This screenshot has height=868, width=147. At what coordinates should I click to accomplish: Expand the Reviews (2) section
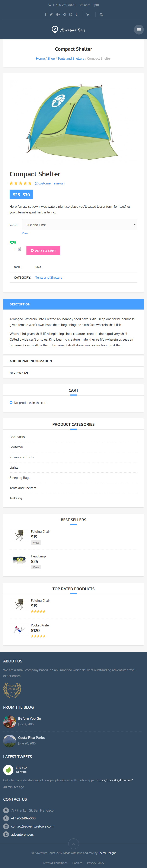click(x=73, y=373)
